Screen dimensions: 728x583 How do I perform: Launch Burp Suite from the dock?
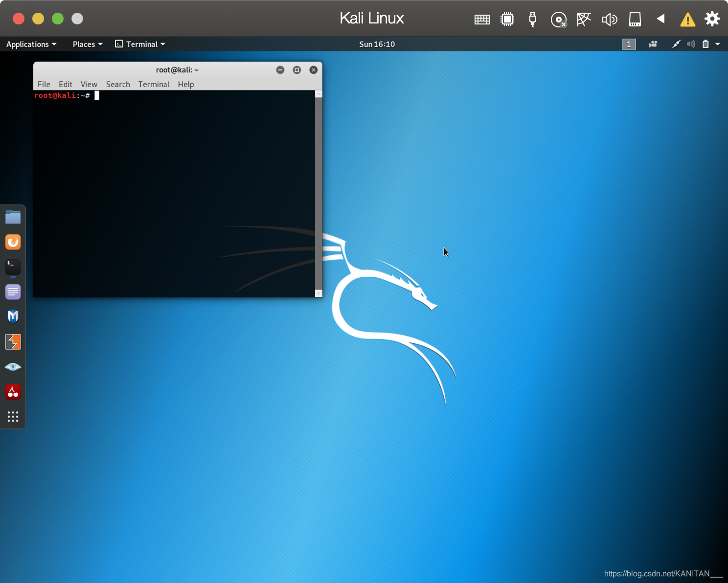pyautogui.click(x=13, y=342)
